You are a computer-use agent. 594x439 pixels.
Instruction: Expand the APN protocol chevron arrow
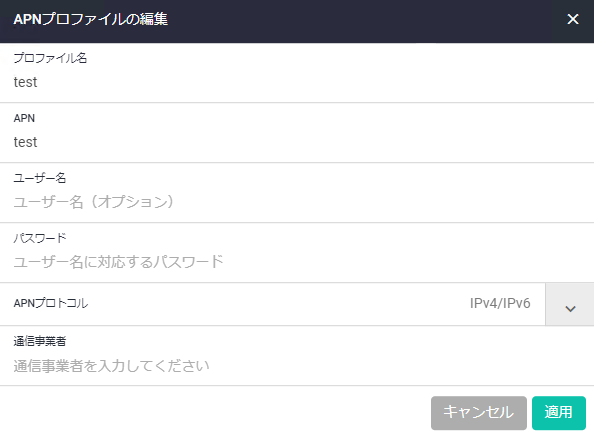click(570, 309)
